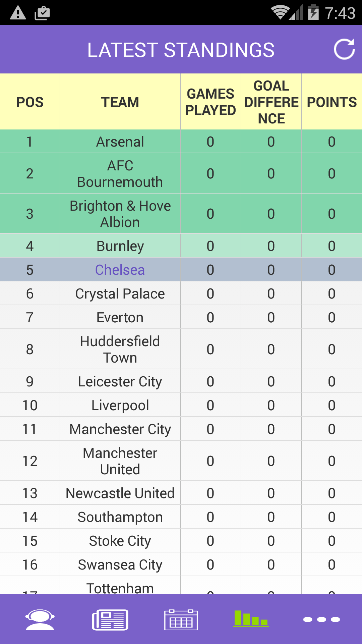Tap the GOAL DIFFERENCE column header
362x644 pixels.
tap(271, 102)
